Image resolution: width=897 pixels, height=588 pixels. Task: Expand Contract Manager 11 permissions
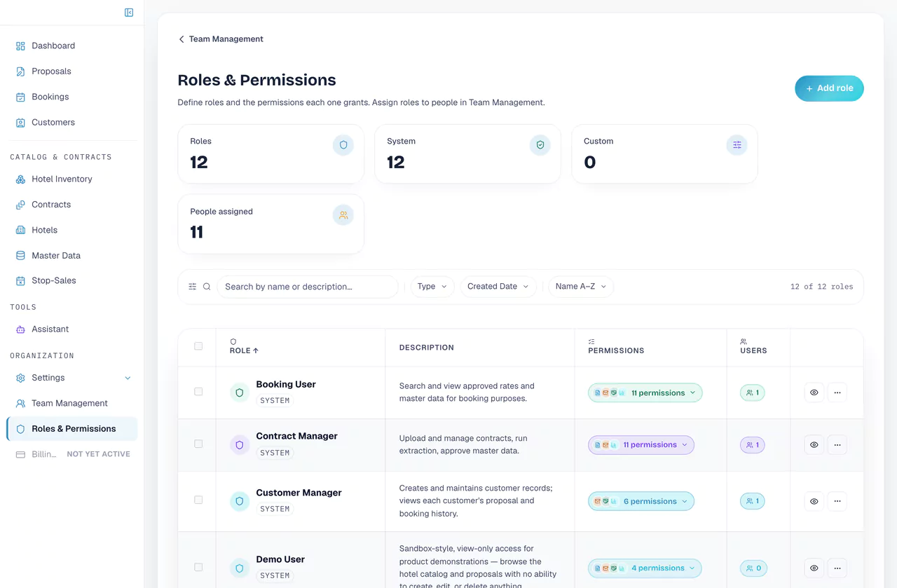[x=641, y=445]
